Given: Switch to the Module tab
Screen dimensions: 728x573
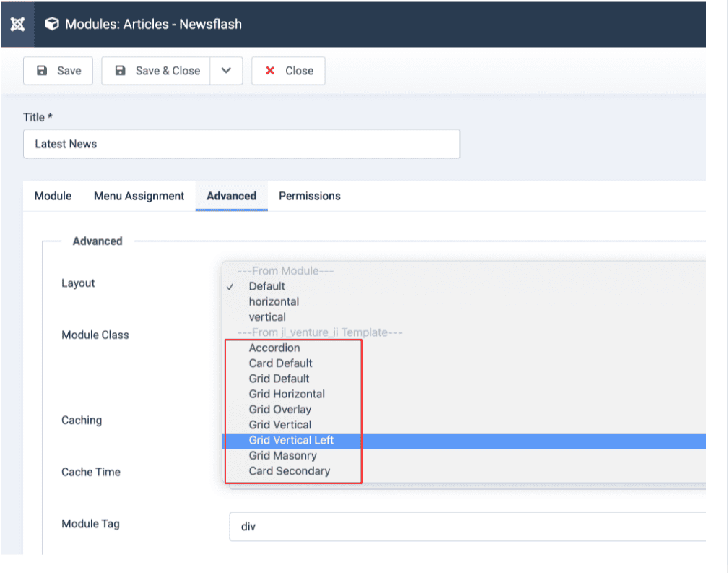Looking at the screenshot, I should (53, 196).
